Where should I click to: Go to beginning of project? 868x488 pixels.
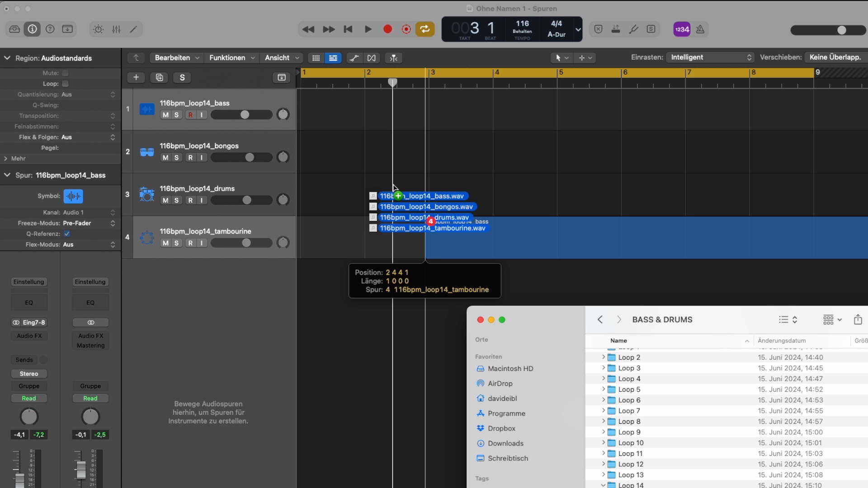[x=348, y=29]
